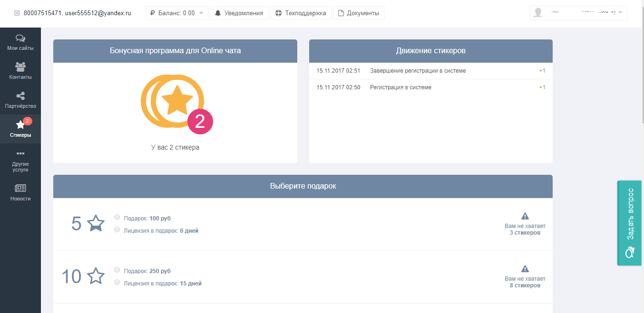Viewport: 644px width, 313px height.
Task: Open the user profile dropdown menu
Action: tap(578, 13)
